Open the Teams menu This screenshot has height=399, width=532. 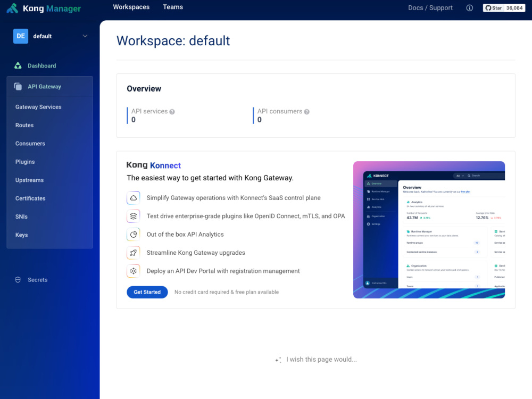(172, 7)
